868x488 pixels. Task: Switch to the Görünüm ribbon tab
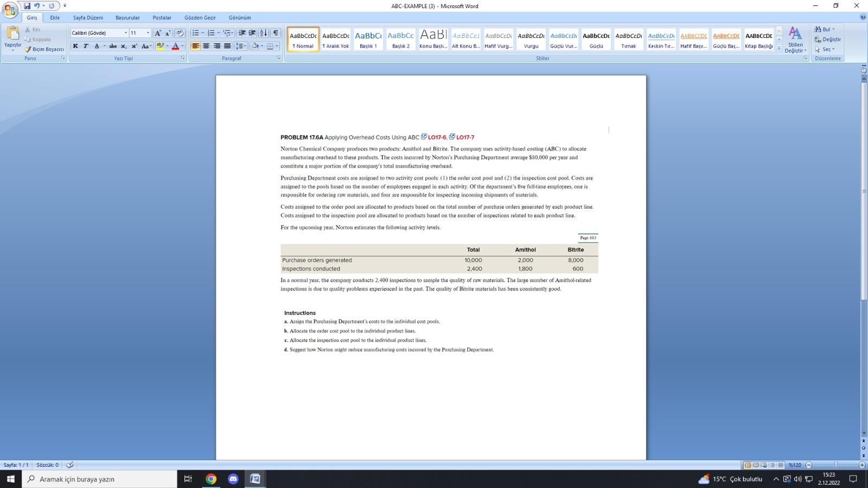239,17
